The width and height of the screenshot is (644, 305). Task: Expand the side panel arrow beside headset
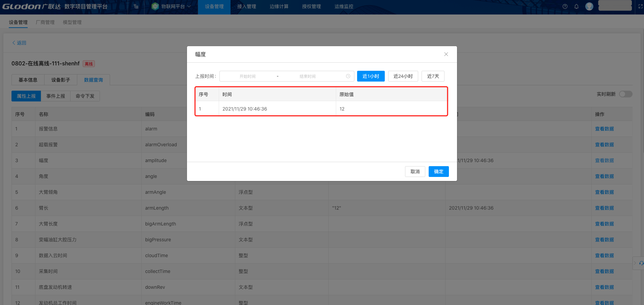(635, 263)
